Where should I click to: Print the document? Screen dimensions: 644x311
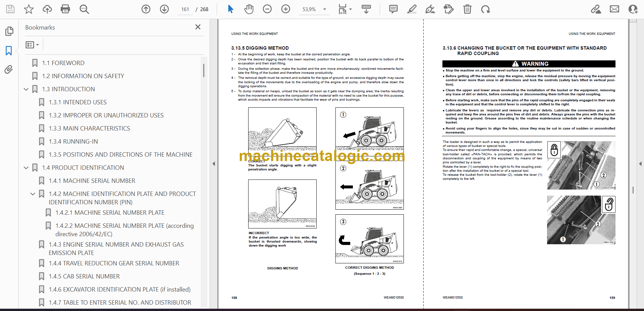click(x=65, y=9)
